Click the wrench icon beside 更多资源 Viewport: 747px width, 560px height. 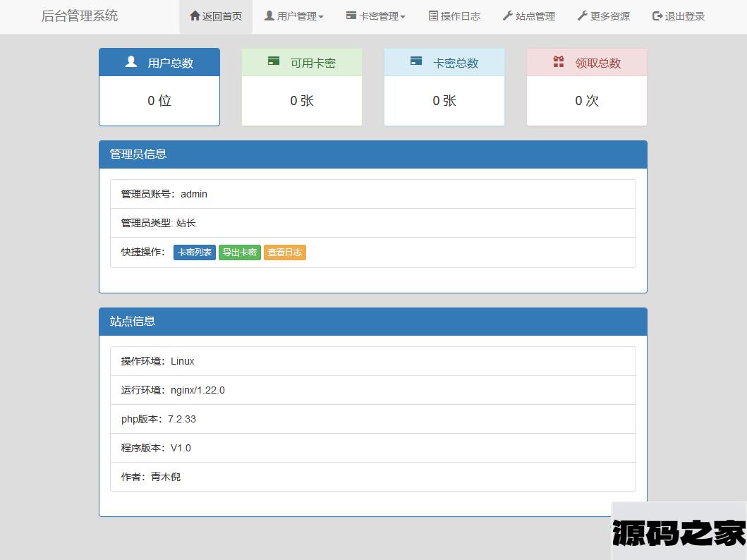point(583,16)
